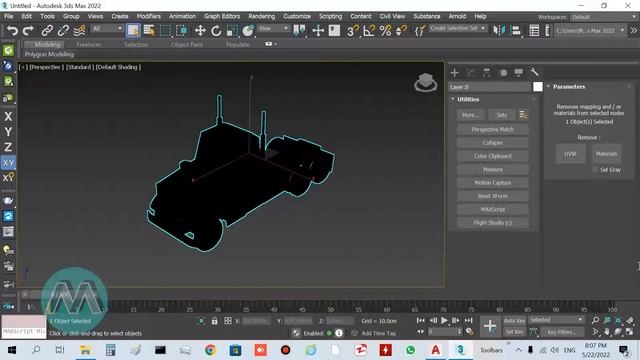
Task: Toggle the Selection Lock padlock icon
Action: point(215,321)
